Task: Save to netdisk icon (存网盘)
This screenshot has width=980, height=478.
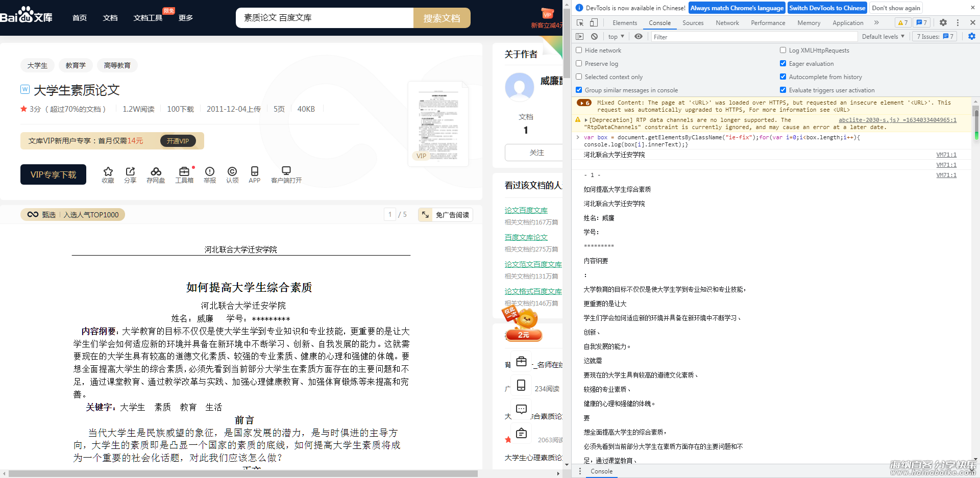Action: point(156,171)
